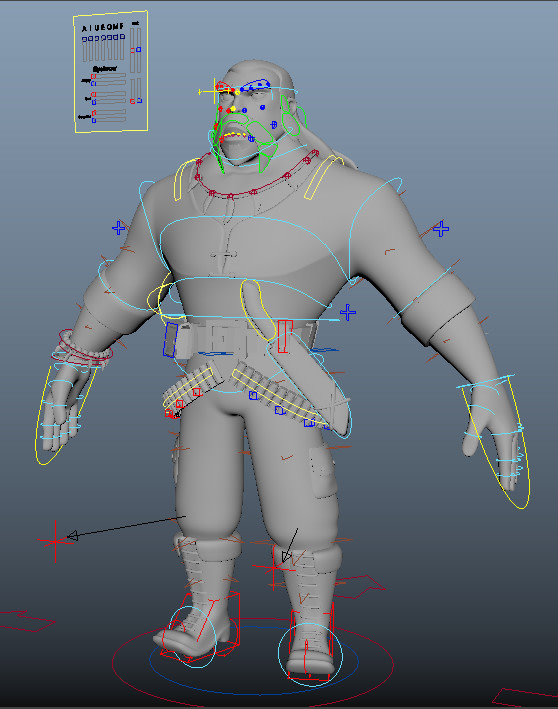Select red arrow control at far left floor
558x709 pixels.
27,621
